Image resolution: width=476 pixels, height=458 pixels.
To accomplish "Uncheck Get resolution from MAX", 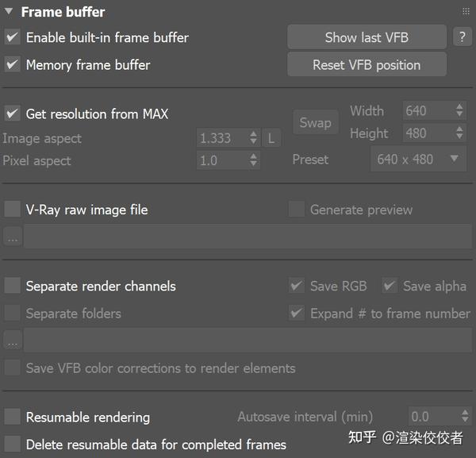I will coord(12,114).
